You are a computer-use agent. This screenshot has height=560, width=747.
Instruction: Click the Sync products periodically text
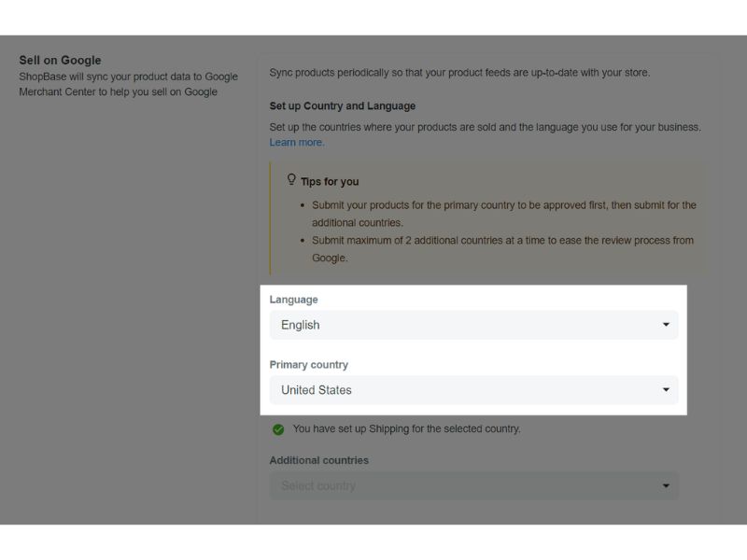pos(458,72)
